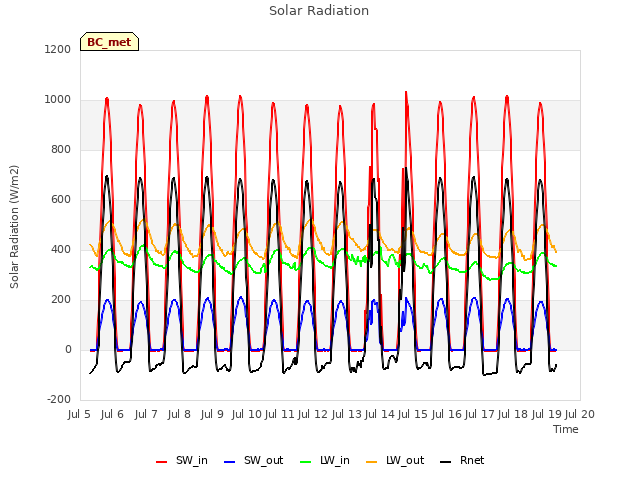This screenshot has width=640, height=480.
Task: Click the 600 y-axis tick label
Action: click(x=61, y=200)
